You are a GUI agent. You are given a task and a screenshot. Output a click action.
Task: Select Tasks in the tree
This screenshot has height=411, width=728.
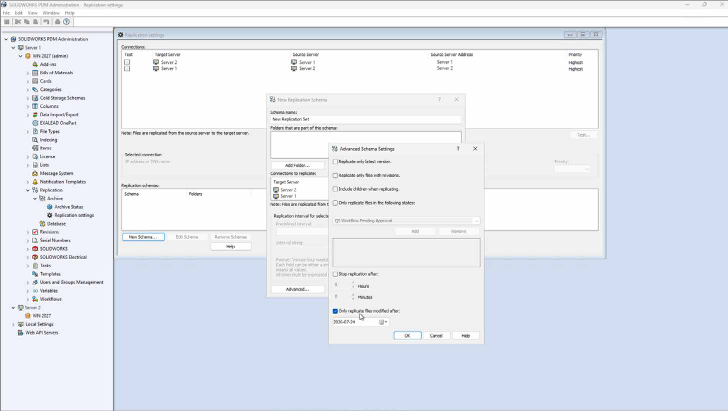[46, 266]
